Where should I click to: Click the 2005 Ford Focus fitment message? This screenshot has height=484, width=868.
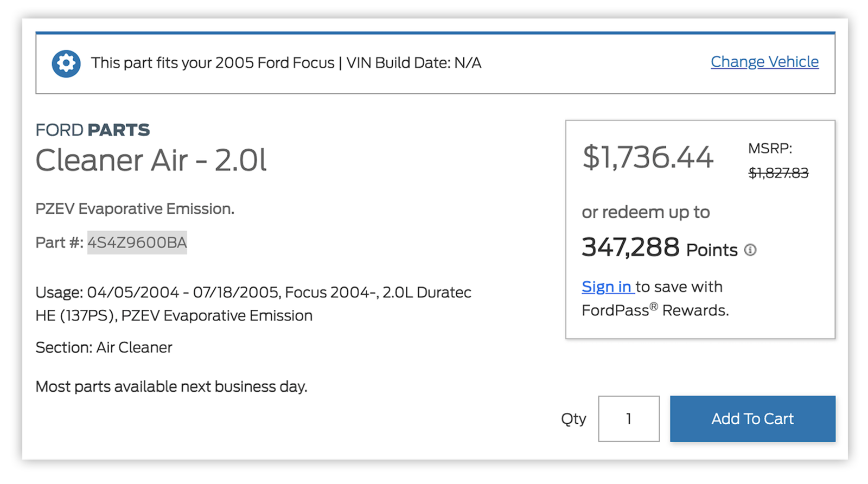point(286,63)
